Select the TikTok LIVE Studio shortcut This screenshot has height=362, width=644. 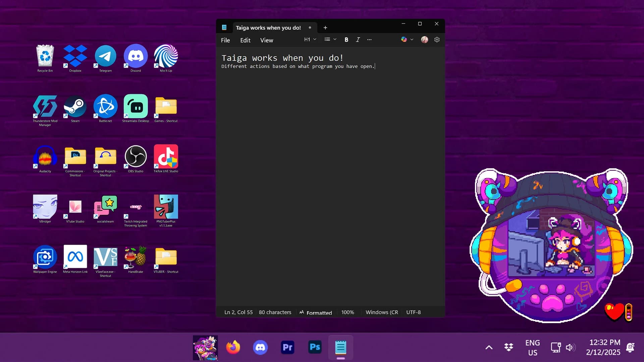point(166,159)
